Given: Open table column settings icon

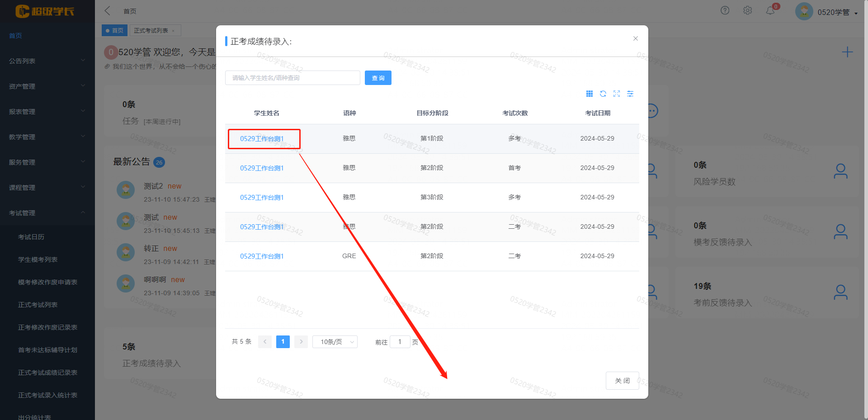Looking at the screenshot, I should (x=630, y=94).
